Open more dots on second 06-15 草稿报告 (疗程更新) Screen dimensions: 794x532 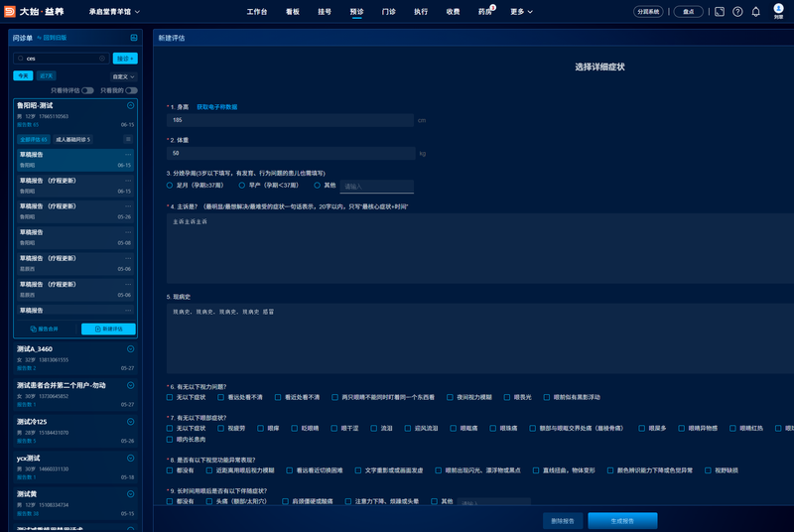pos(128,181)
